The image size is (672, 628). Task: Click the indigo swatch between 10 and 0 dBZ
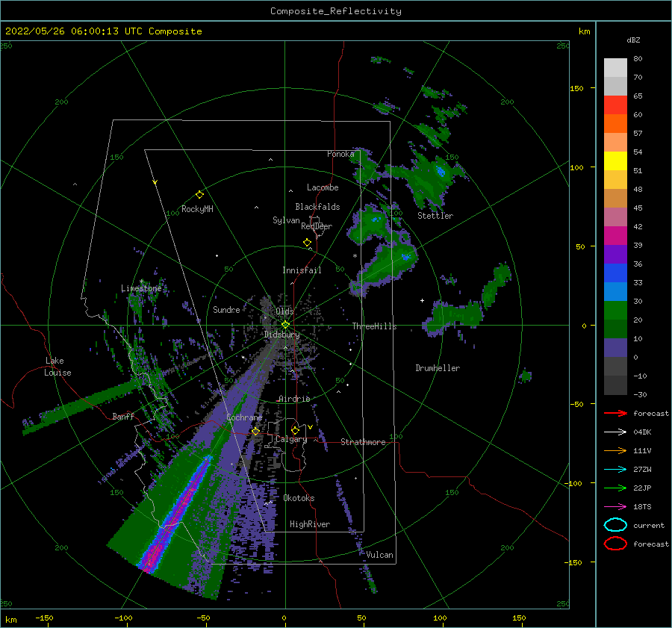pos(615,348)
